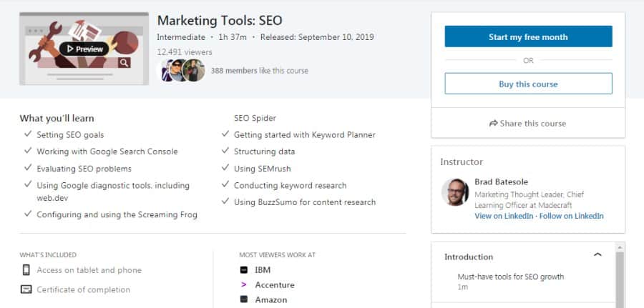Click Conducting keyword research text
The image size is (644, 308).
pos(291,185)
